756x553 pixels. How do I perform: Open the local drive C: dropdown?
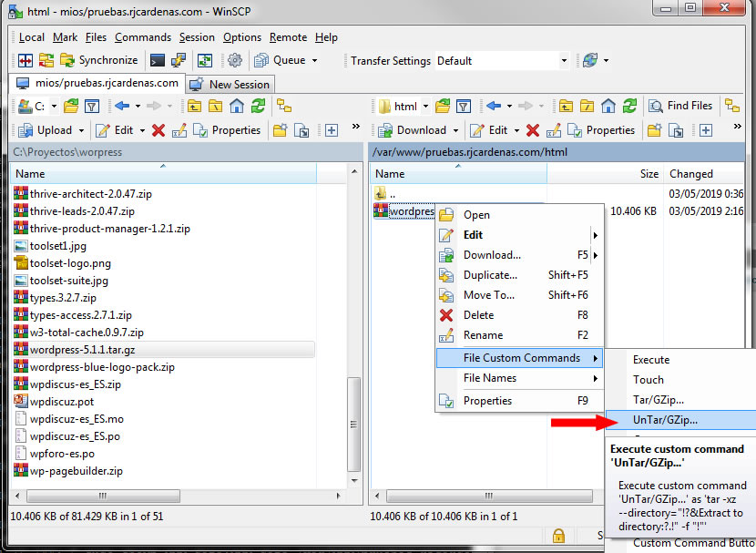(54, 106)
